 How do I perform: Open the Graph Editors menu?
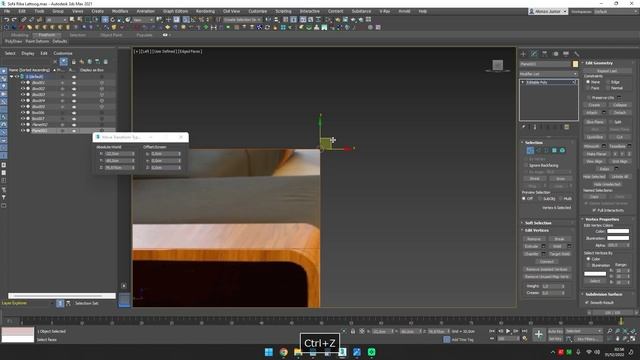pos(176,11)
